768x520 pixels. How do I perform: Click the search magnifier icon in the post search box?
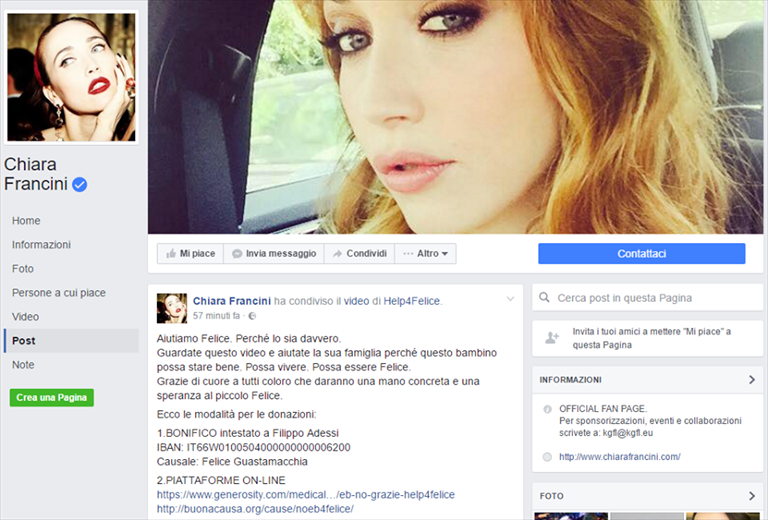coord(544,297)
